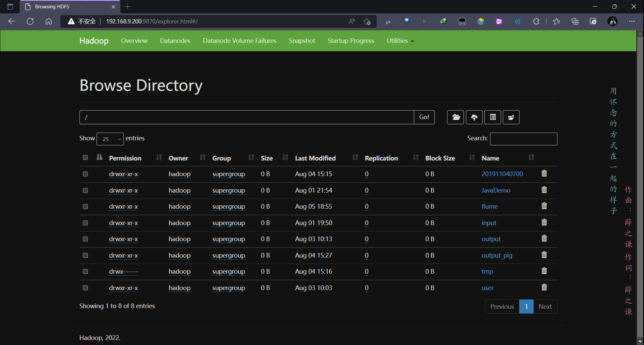Sort table by Size column arrows
Viewport: 644px width, 345px height.
[x=285, y=157]
